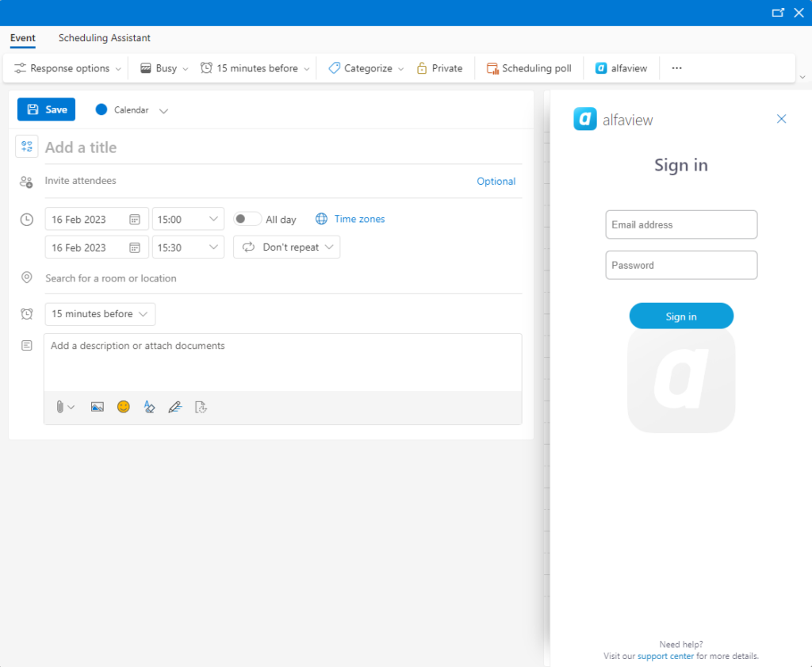
Task: Create a Scheduling poll
Action: tap(529, 68)
